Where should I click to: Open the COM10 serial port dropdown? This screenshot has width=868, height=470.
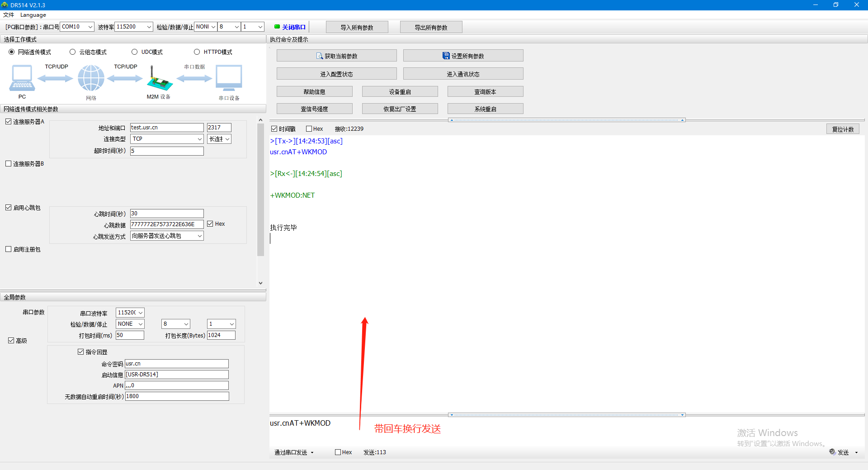pos(90,27)
